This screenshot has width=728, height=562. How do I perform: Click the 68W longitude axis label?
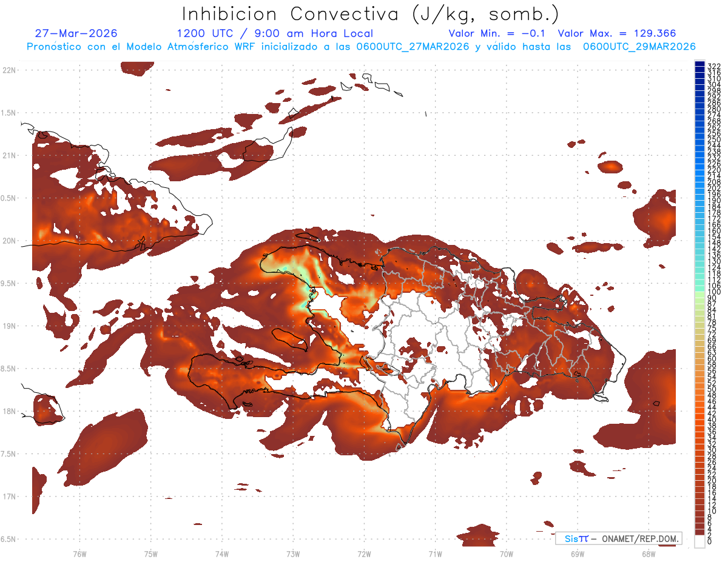pos(648,554)
